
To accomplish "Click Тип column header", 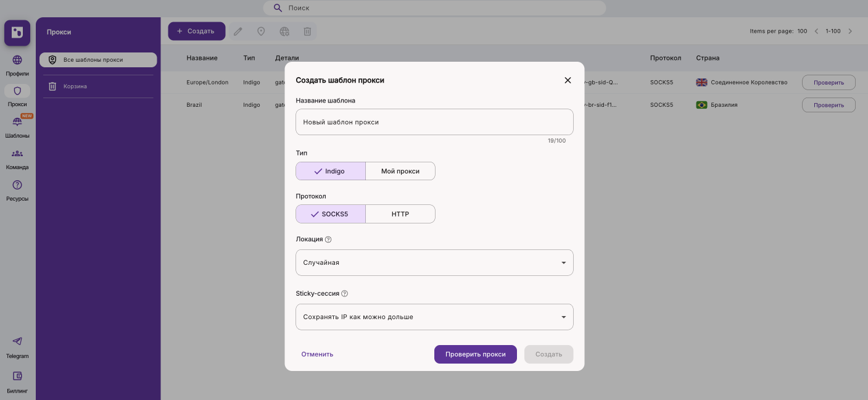I will (249, 58).
